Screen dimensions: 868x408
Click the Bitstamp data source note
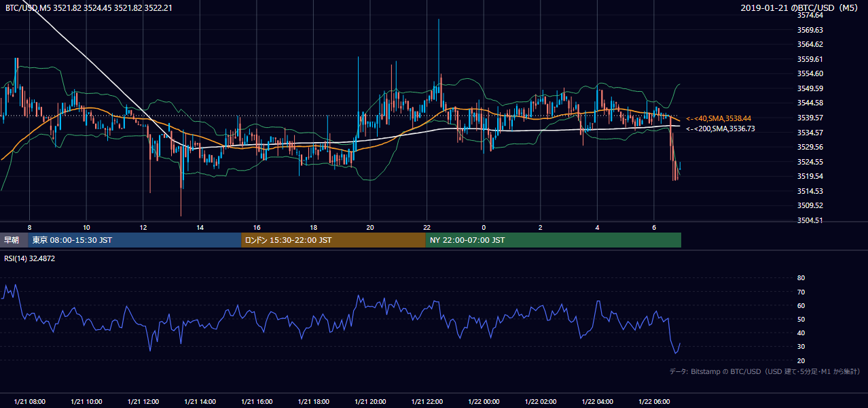coord(765,371)
